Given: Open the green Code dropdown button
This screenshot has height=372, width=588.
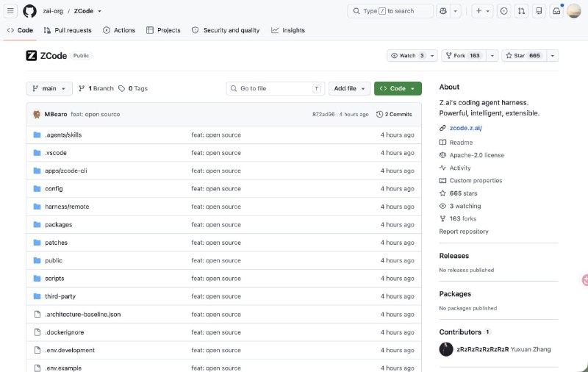Looking at the screenshot, I should pyautogui.click(x=398, y=88).
